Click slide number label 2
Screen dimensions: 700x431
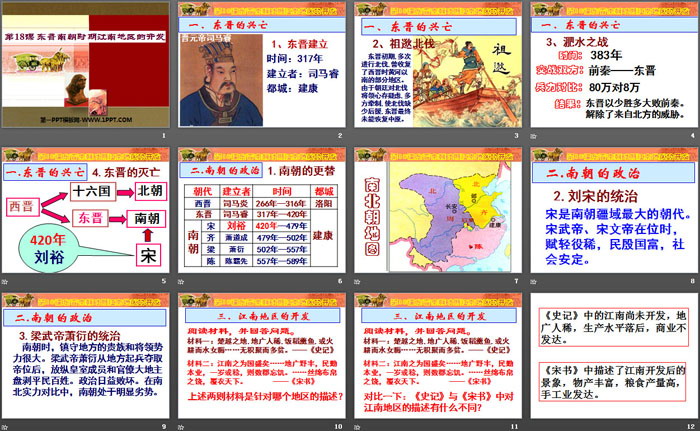click(340, 135)
